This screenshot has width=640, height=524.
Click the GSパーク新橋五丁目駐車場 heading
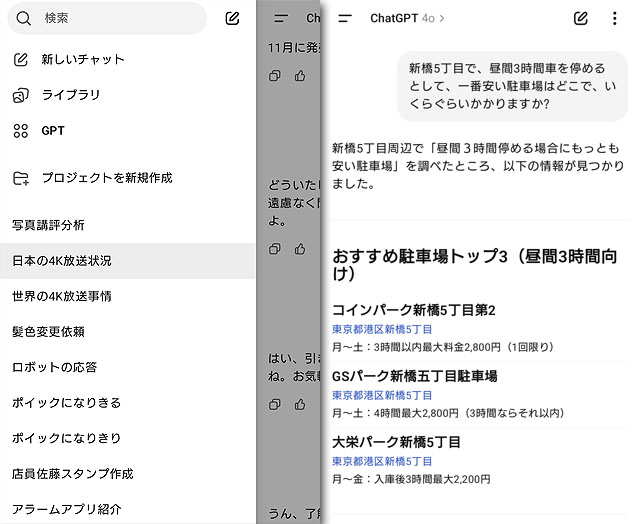coord(415,376)
